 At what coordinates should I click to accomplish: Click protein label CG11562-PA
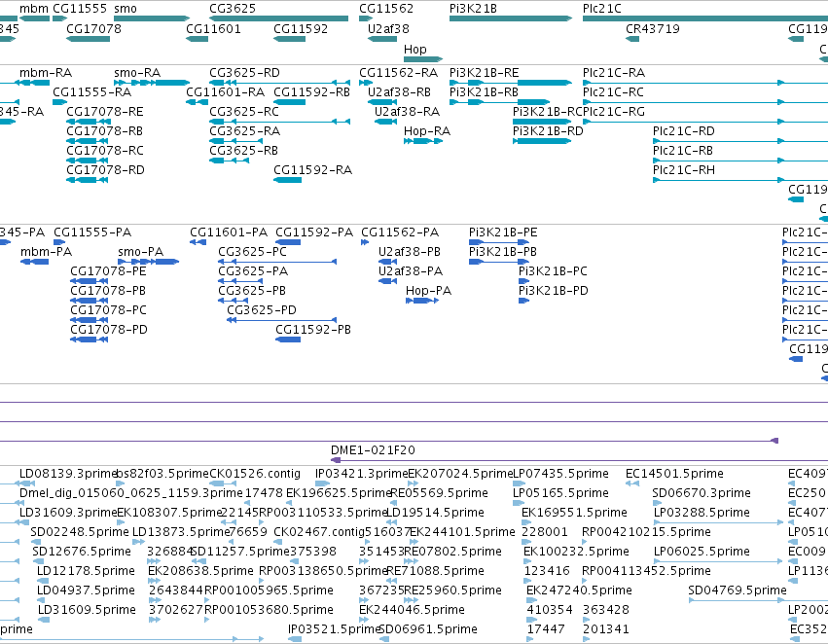click(400, 233)
